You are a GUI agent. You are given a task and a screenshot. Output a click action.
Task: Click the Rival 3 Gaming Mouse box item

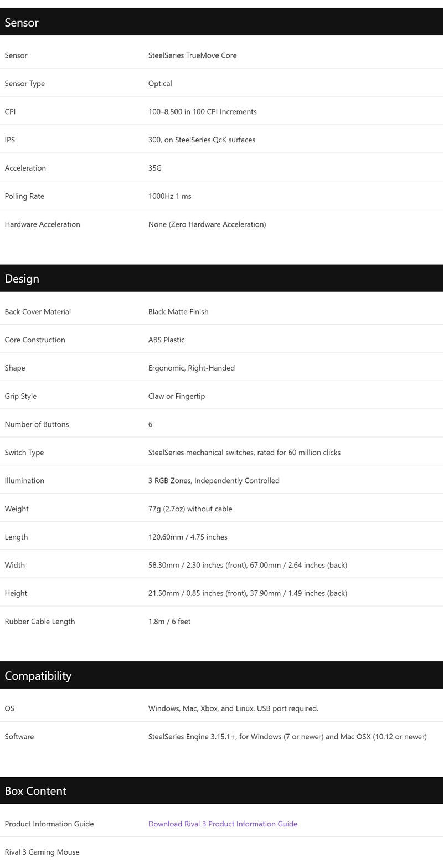[x=42, y=852]
